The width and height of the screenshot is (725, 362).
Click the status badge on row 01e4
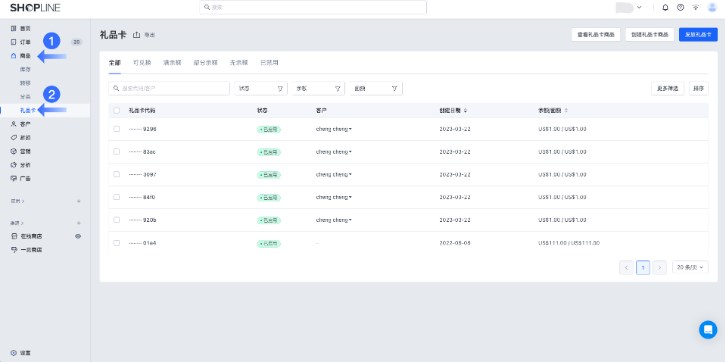point(269,243)
